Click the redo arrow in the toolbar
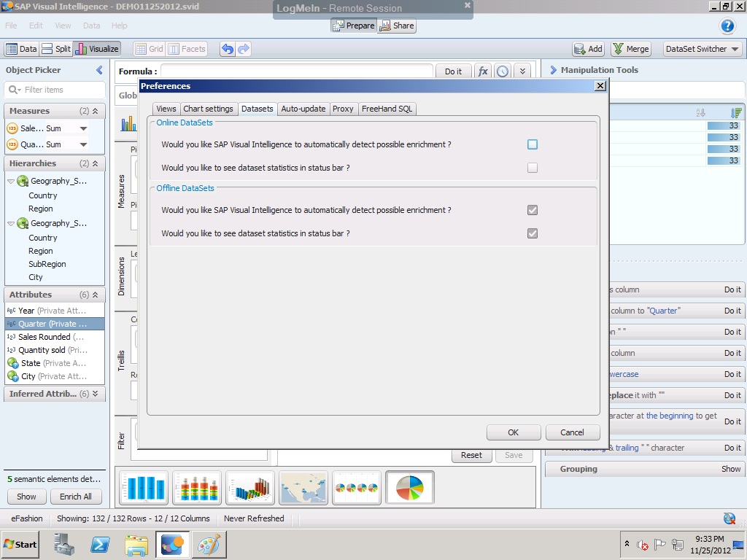The width and height of the screenshot is (747, 560). point(244,49)
